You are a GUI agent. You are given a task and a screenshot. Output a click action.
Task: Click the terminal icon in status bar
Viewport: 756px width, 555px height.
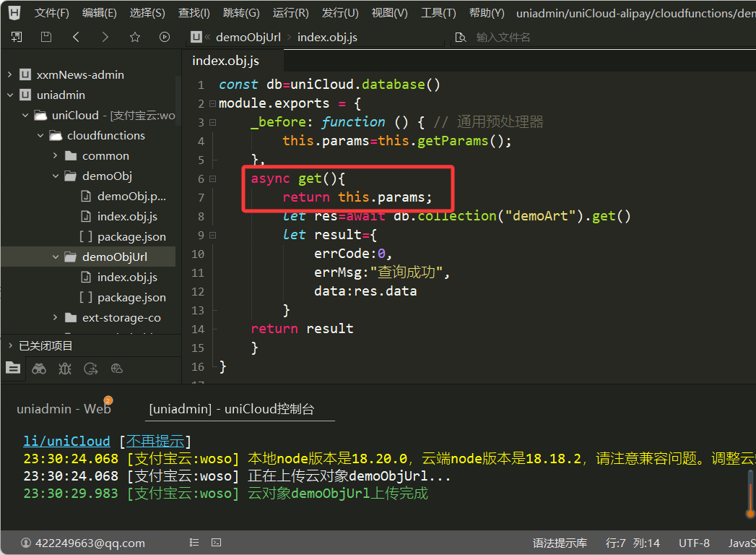click(216, 543)
